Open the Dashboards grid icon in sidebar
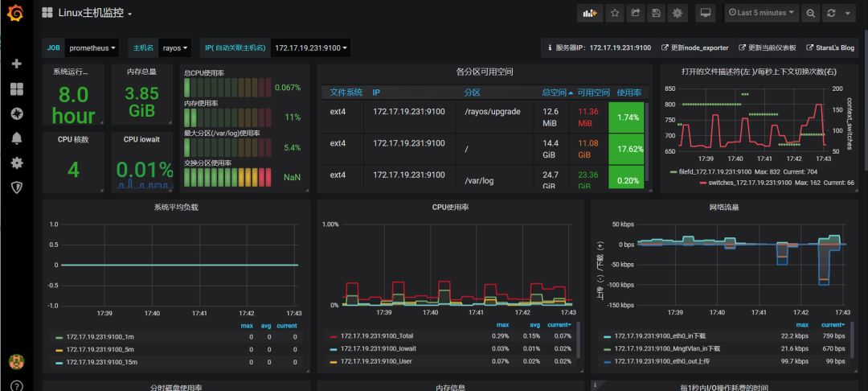This screenshot has width=868, height=391. pos(17,89)
